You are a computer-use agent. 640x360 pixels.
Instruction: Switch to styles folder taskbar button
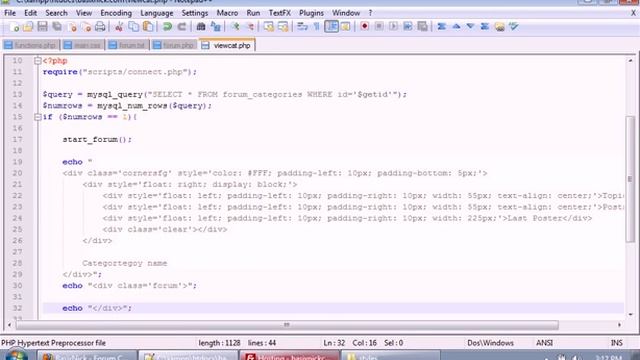click(x=390, y=356)
